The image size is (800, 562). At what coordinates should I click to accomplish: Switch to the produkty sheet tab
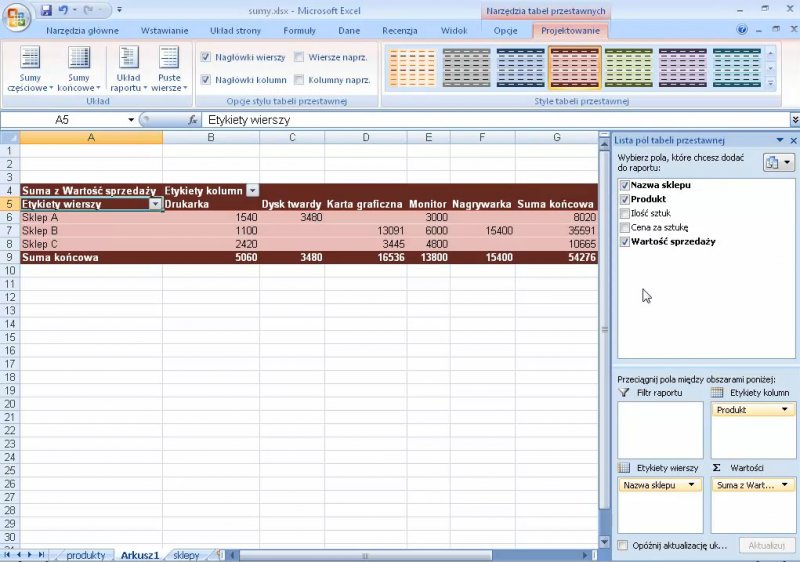(85, 555)
